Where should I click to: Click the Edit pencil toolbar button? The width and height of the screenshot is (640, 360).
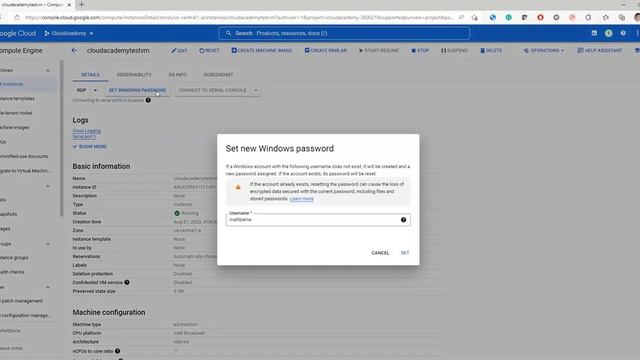[179, 51]
